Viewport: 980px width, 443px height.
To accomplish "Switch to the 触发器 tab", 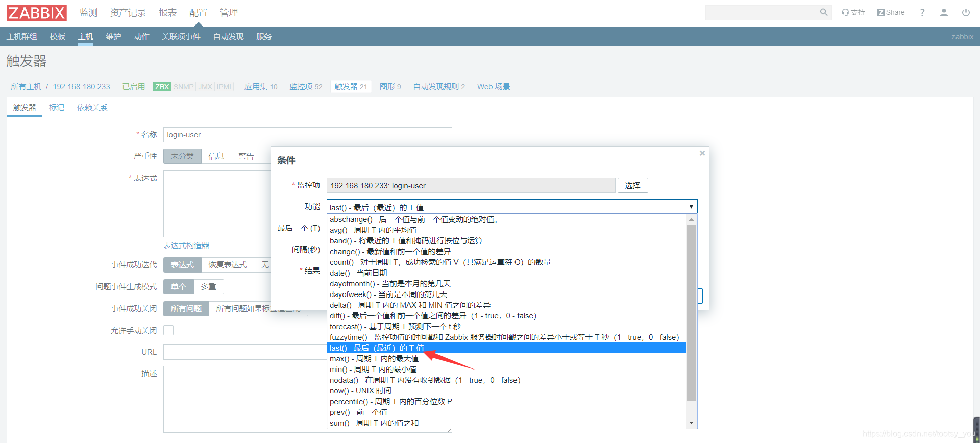I will tap(24, 108).
